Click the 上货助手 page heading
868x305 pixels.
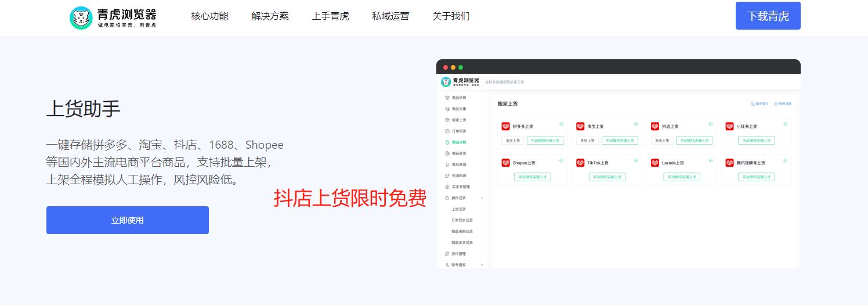(x=84, y=109)
